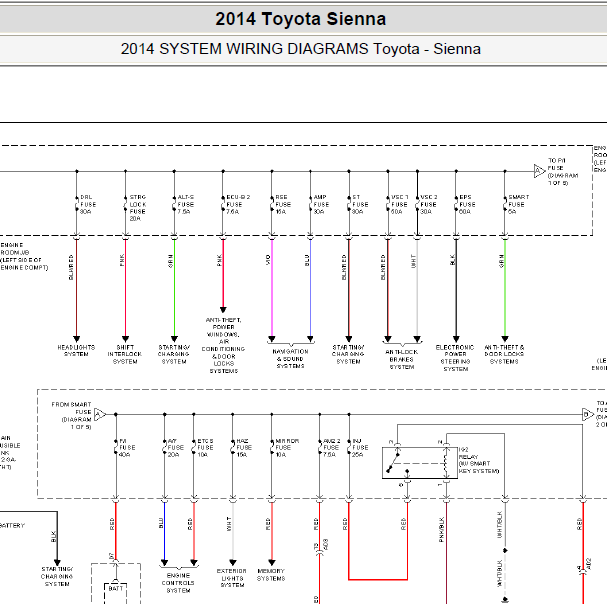Click the ST FUSE 30A label

(x=360, y=204)
